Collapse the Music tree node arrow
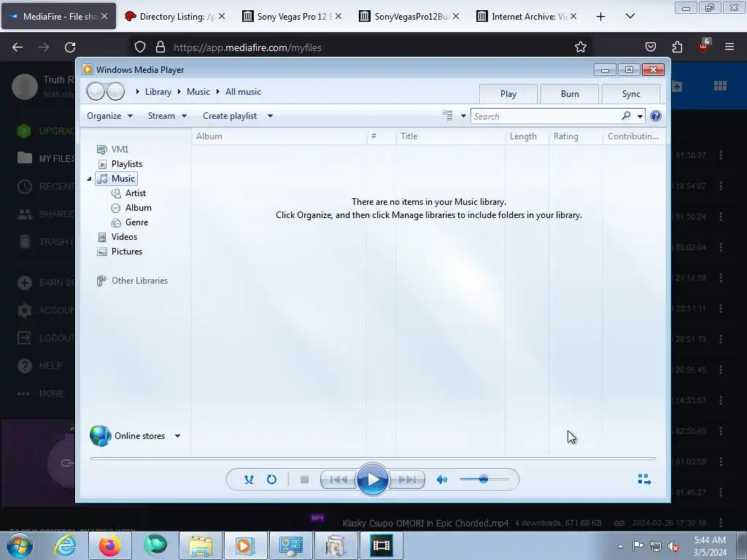This screenshot has height=560, width=747. tap(89, 179)
